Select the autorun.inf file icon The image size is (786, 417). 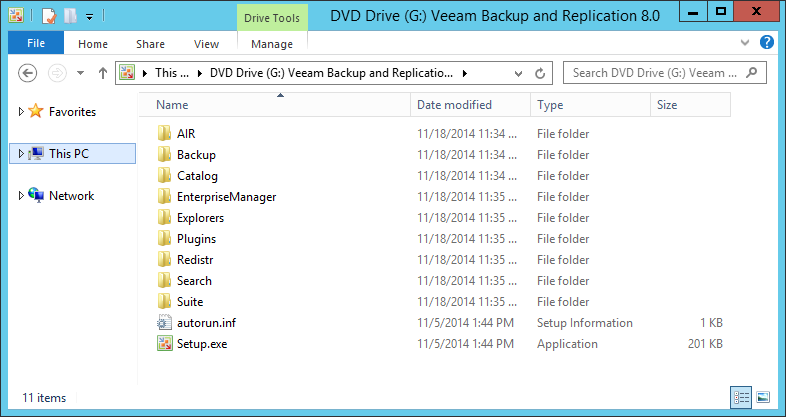pyautogui.click(x=164, y=323)
